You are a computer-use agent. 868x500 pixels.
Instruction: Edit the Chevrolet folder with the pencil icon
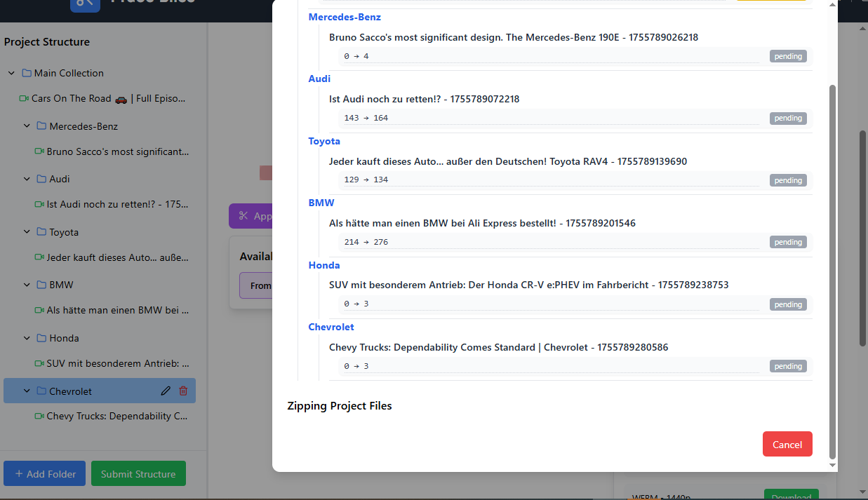click(x=166, y=391)
